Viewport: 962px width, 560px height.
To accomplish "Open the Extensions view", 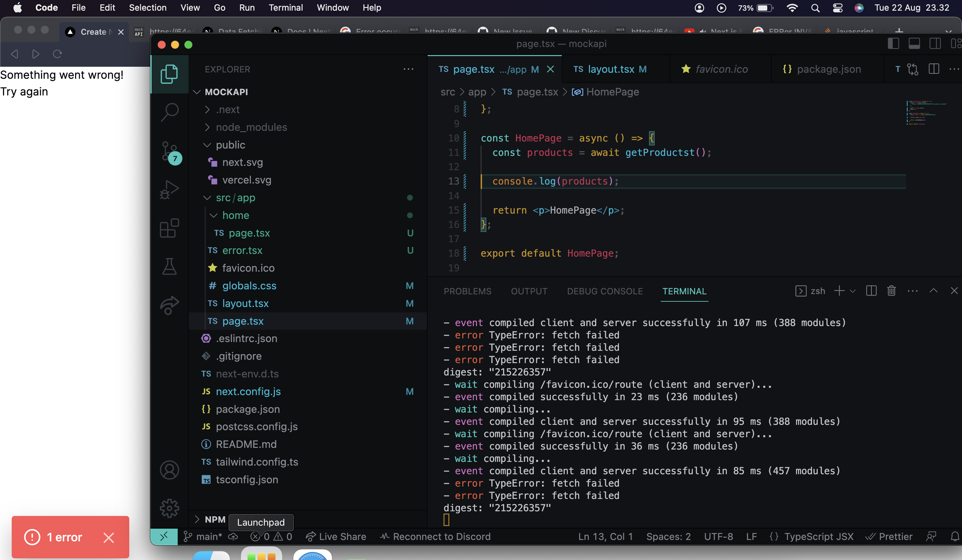I will [x=169, y=228].
